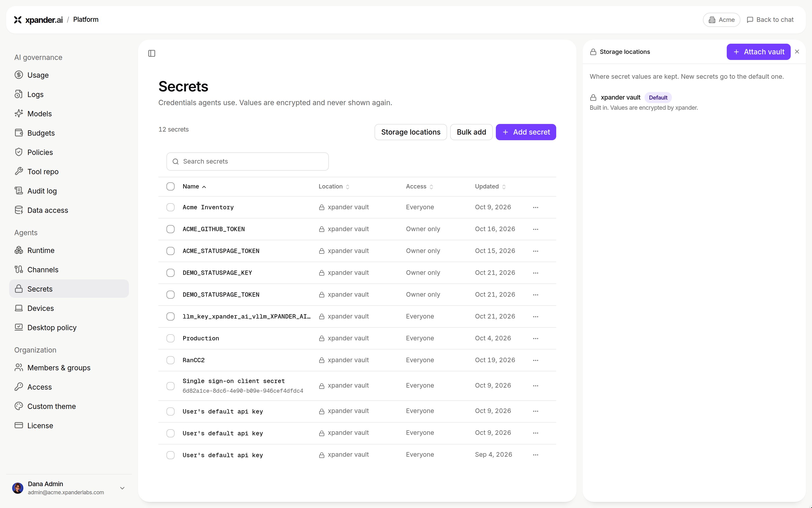This screenshot has width=812, height=508.
Task: Go to Budgets in the sidebar
Action: point(69,133)
